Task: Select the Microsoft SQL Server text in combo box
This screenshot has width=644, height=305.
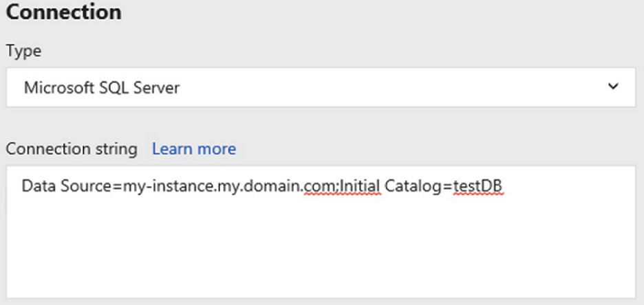Action: coord(101,88)
